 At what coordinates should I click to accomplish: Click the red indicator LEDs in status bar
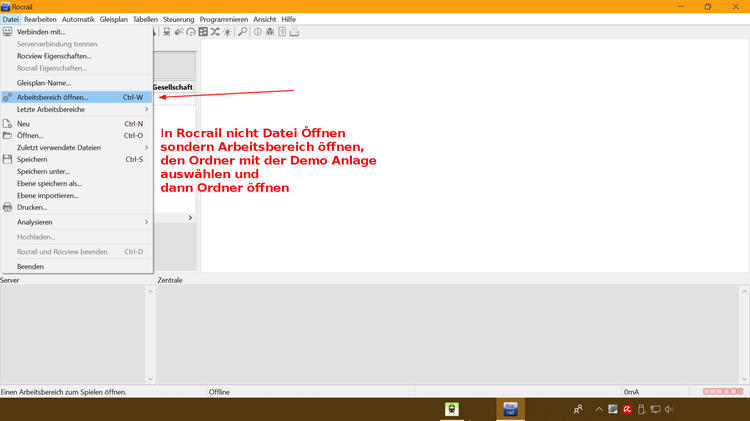pos(723,391)
